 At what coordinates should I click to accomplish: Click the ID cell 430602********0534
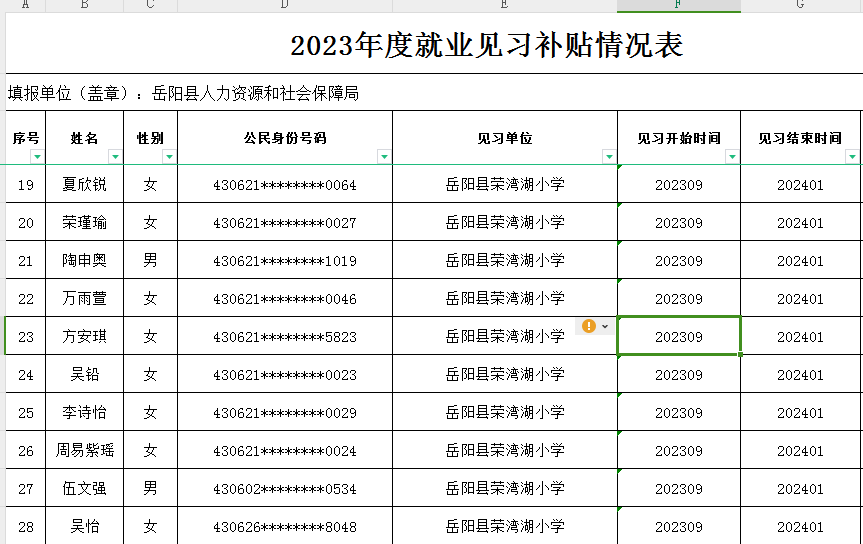click(285, 489)
